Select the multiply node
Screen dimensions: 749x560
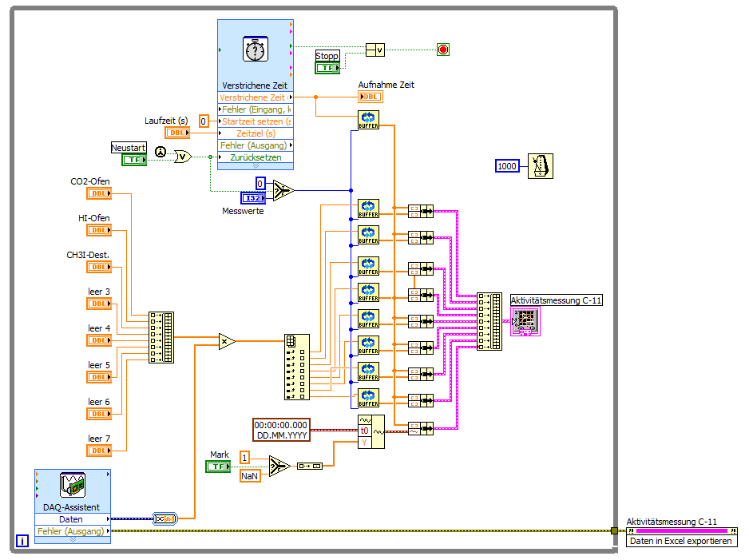point(227,341)
